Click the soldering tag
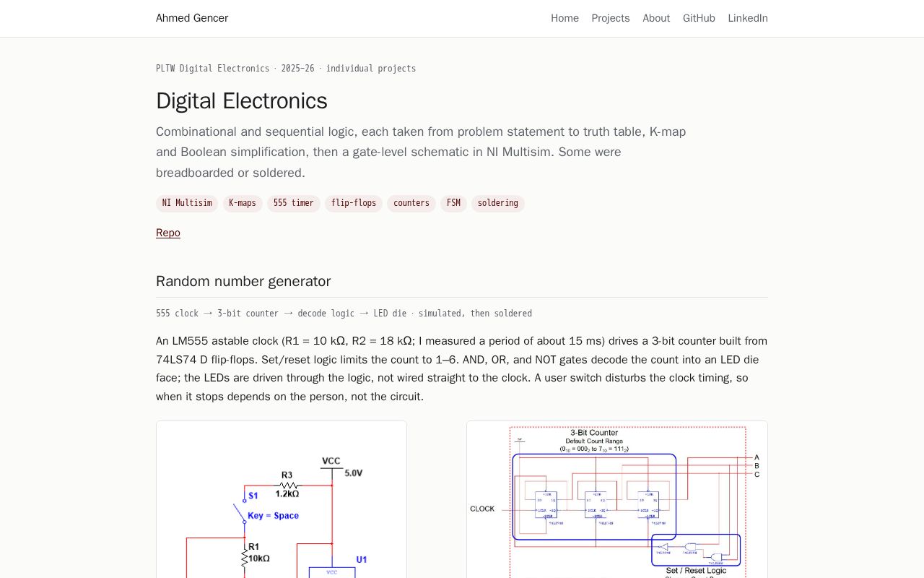Image resolution: width=924 pixels, height=578 pixels. tap(498, 203)
